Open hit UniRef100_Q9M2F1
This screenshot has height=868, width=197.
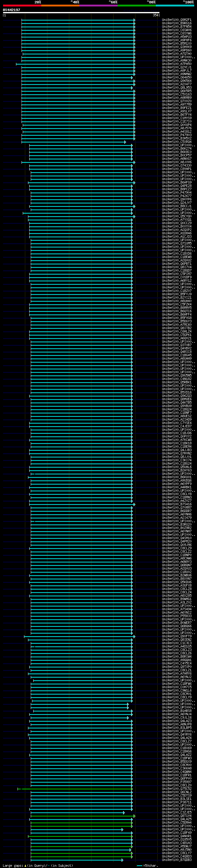177,20
